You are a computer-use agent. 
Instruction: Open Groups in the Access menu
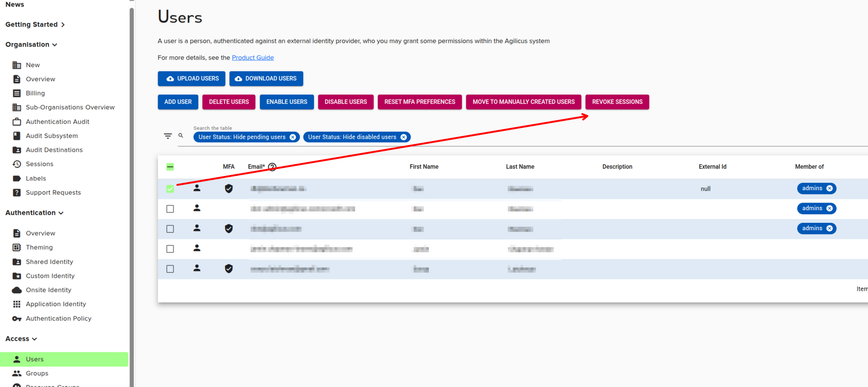pos(37,374)
